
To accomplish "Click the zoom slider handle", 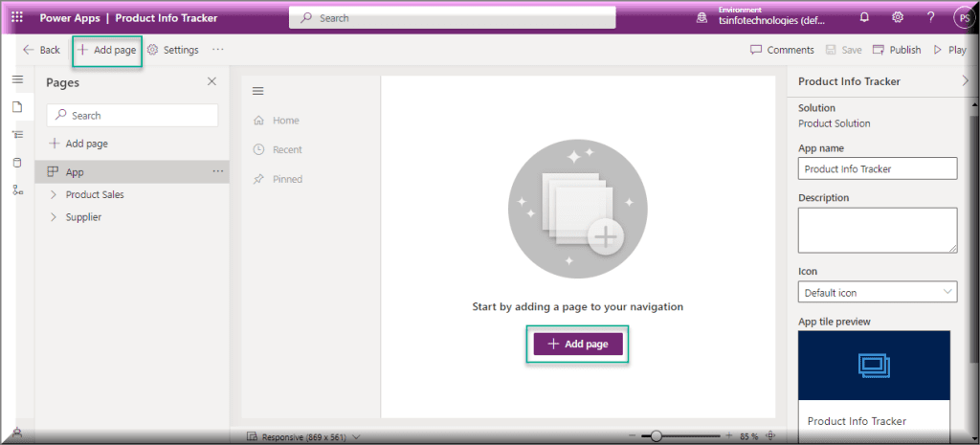I will pyautogui.click(x=656, y=435).
